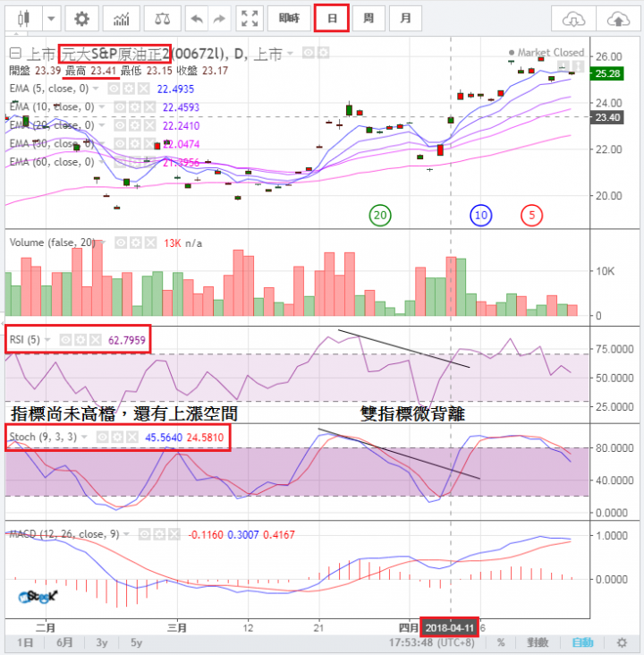644x655 pixels.
Task: Expand the Stoch (9, 3, 3) dropdown
Action: click(84, 437)
